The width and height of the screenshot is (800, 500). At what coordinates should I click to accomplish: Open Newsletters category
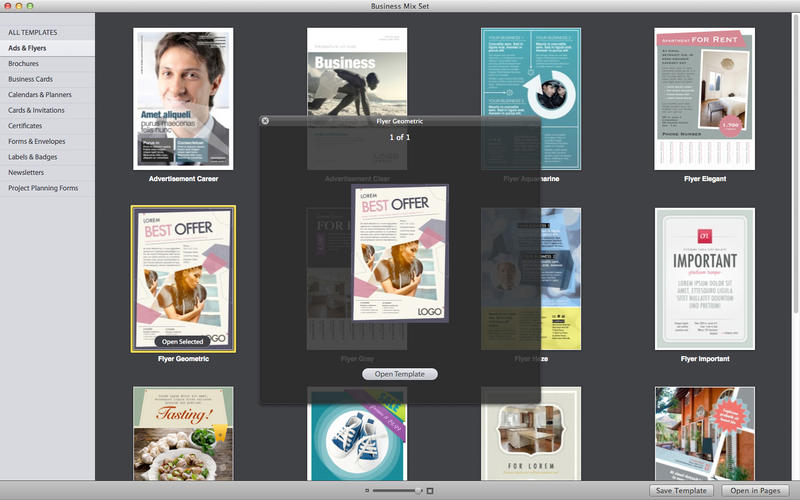(x=47, y=172)
